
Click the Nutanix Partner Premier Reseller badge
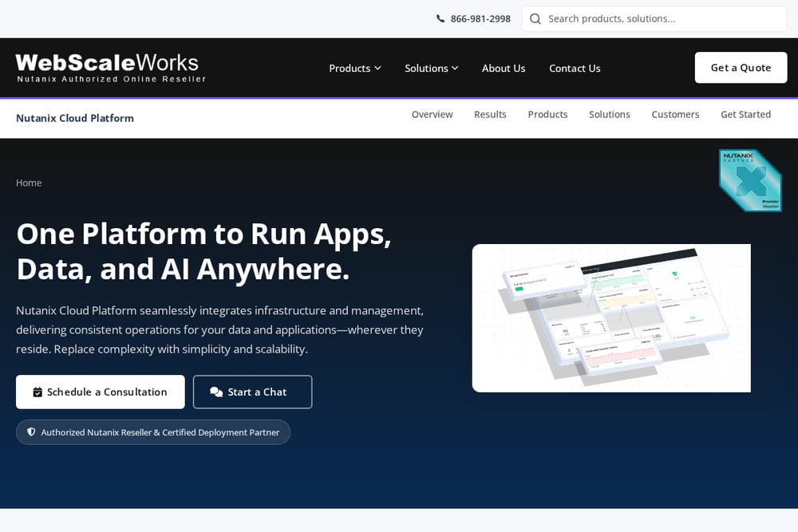click(x=750, y=180)
